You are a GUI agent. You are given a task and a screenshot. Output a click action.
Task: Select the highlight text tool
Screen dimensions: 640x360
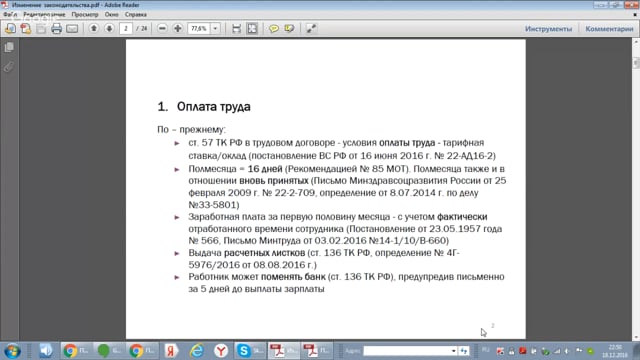(289, 29)
